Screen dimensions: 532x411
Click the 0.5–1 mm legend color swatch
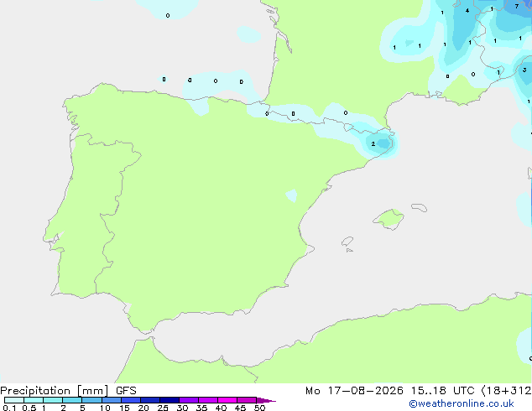tap(34, 400)
